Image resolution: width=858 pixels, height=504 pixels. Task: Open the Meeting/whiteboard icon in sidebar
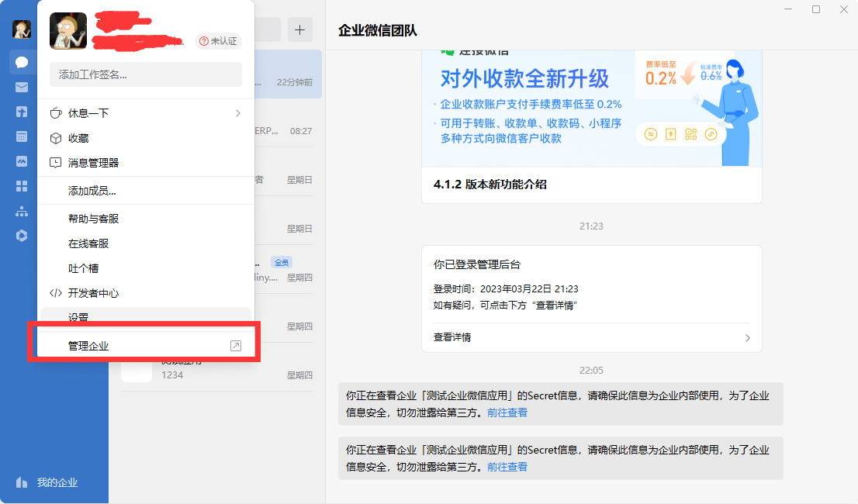(22, 161)
